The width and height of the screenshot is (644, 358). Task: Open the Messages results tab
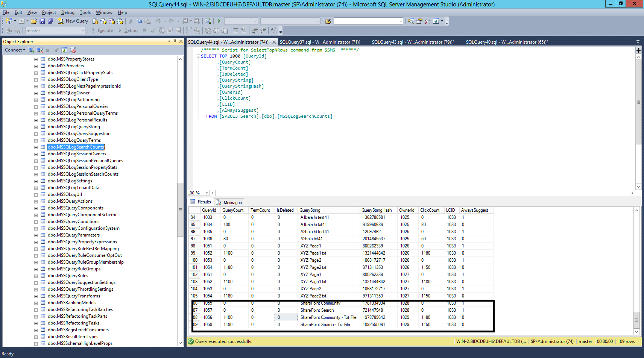(229, 202)
